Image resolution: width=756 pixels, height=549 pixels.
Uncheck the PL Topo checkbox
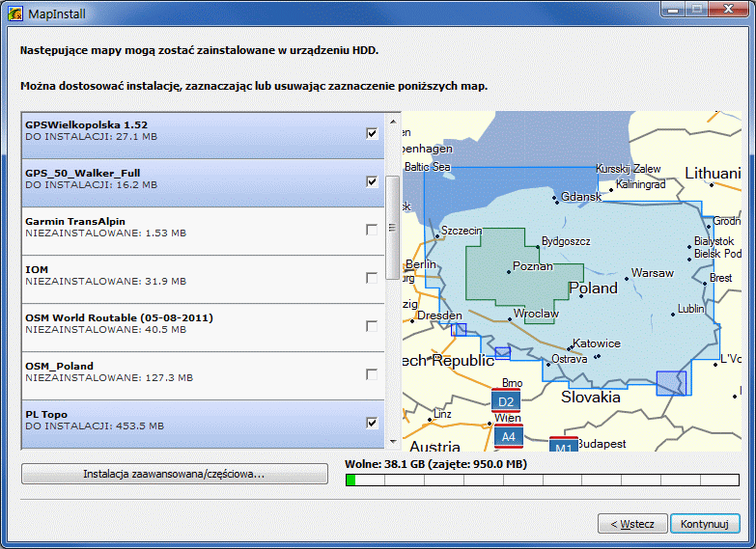coord(372,423)
